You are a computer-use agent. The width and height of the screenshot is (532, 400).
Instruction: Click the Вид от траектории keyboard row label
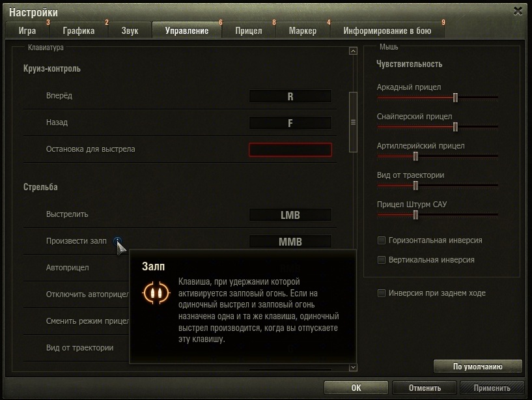point(79,348)
